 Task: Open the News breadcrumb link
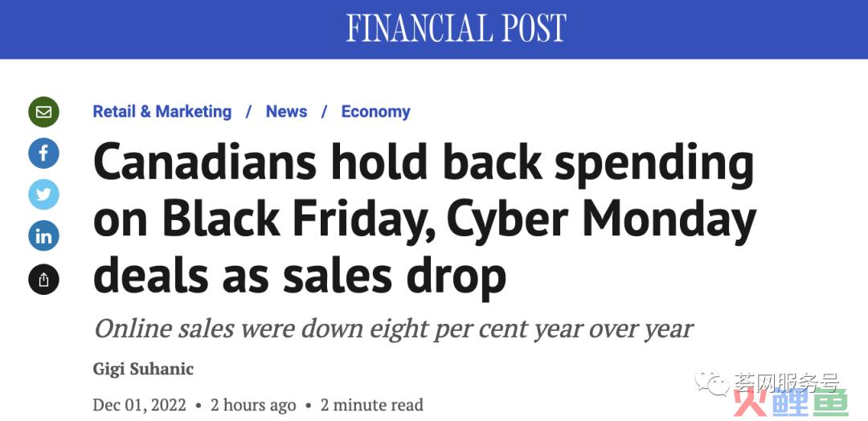(286, 111)
